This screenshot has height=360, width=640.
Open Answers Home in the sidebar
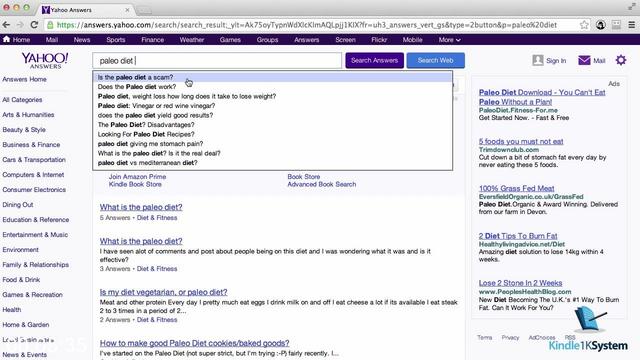coord(24,79)
